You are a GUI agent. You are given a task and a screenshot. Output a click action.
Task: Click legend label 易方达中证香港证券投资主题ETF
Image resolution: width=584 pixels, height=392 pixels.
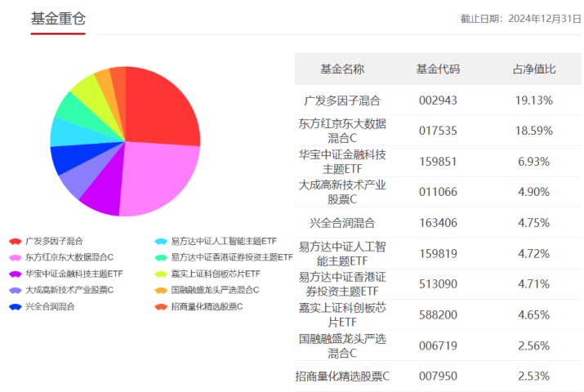(x=232, y=257)
